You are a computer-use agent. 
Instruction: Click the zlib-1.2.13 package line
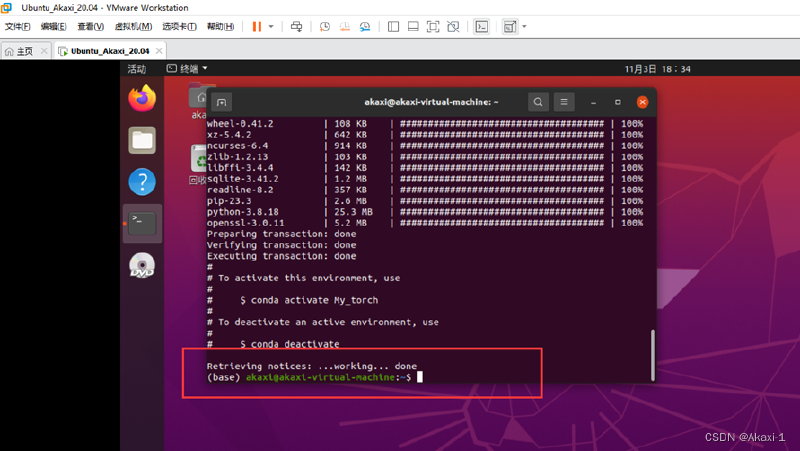point(424,157)
